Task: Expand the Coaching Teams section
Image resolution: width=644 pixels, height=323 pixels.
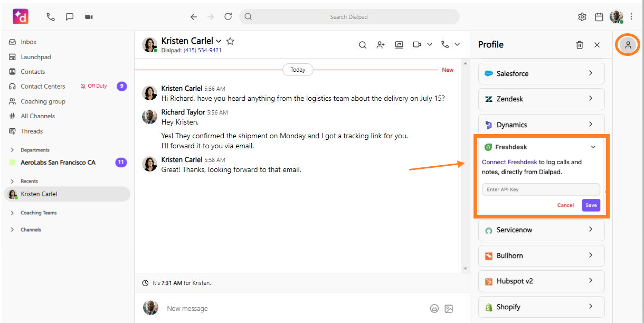Action: [12, 213]
